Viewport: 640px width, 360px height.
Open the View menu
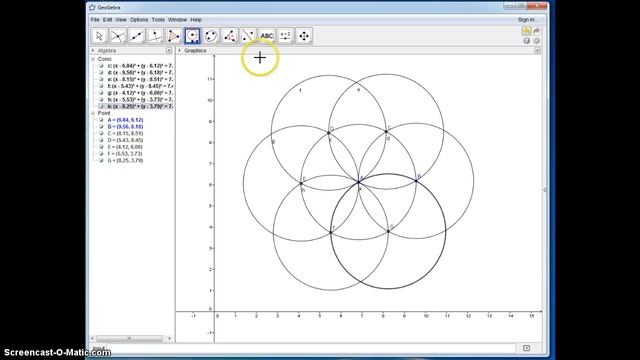(121, 20)
